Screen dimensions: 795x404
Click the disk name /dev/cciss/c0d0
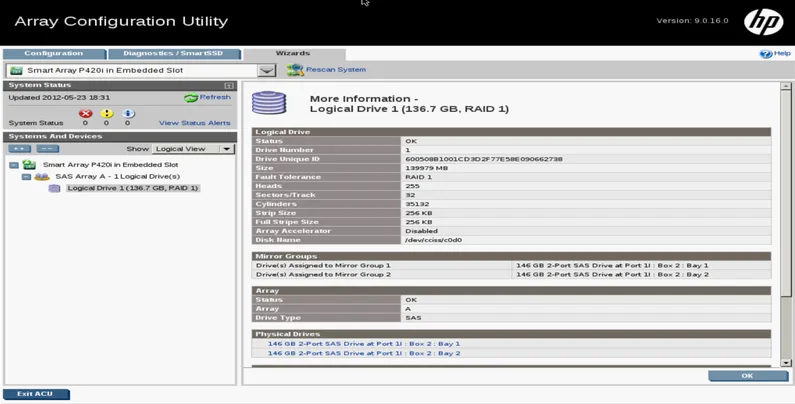(433, 240)
